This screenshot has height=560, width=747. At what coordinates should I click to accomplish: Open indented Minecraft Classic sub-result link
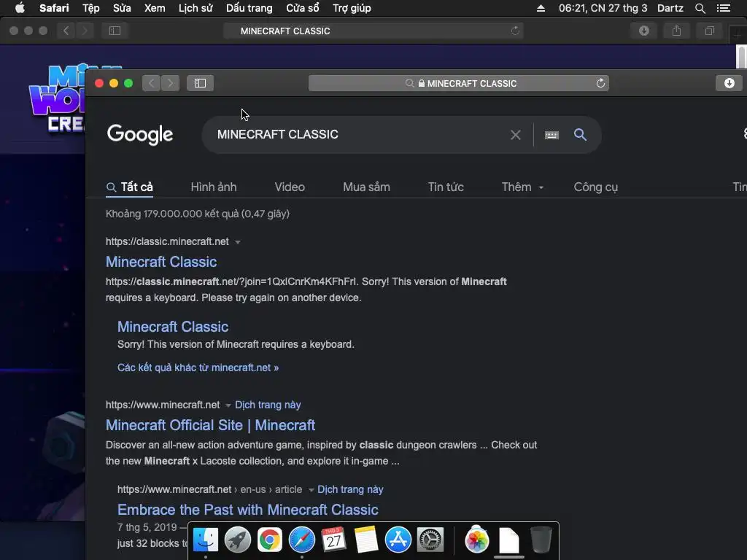(x=173, y=327)
